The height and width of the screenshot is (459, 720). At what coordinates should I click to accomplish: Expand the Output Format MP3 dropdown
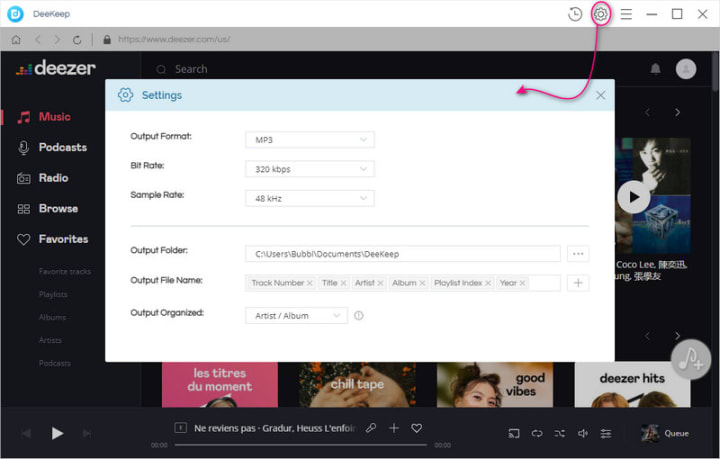coord(310,140)
